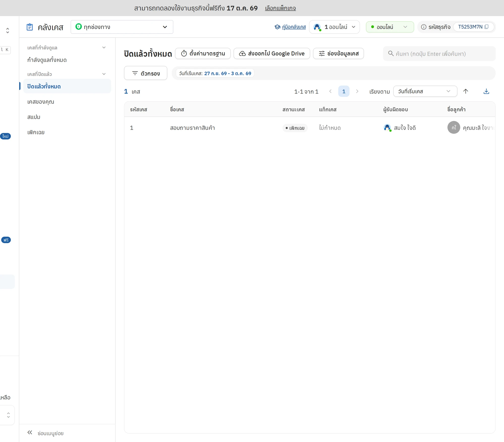
Task: Select ปิดแล้วทั้งหมด menu item
Action: click(67, 86)
